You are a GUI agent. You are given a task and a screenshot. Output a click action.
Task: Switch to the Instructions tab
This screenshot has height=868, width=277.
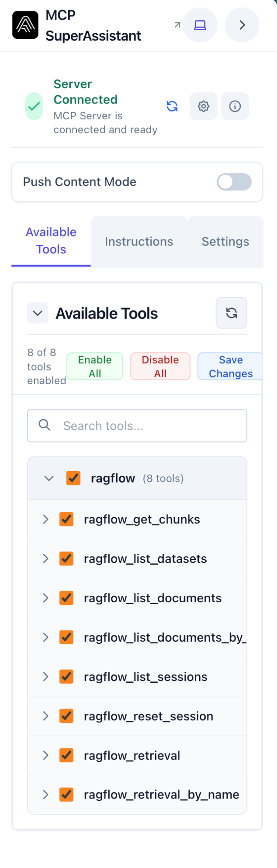(139, 241)
